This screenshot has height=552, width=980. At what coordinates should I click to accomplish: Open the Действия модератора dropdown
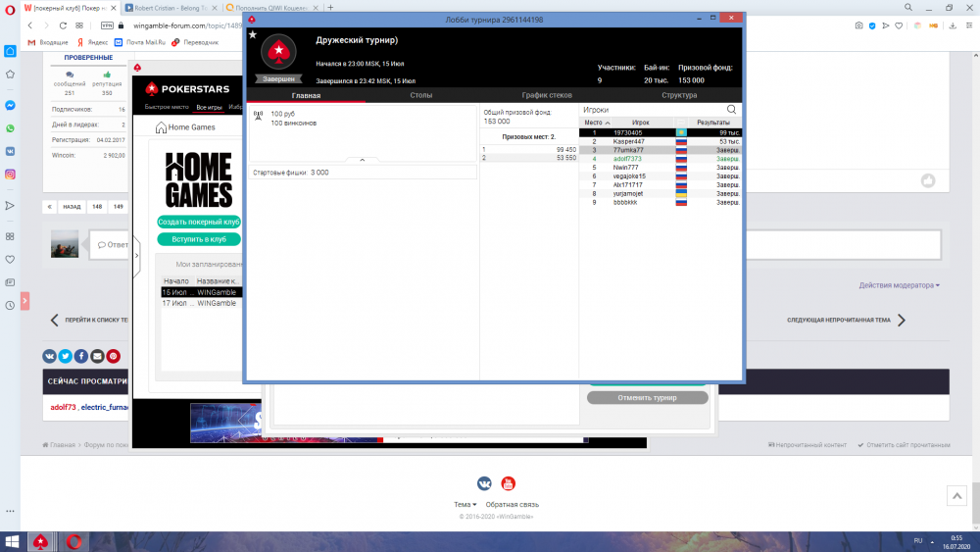(x=899, y=285)
